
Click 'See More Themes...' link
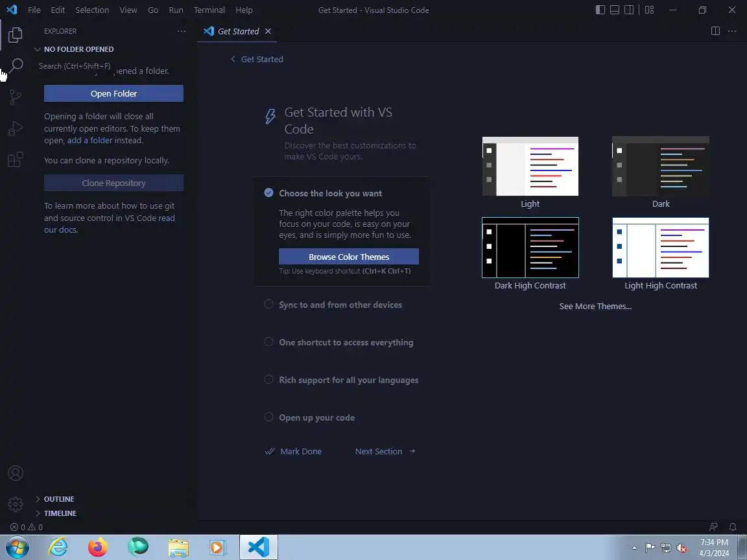[595, 306]
